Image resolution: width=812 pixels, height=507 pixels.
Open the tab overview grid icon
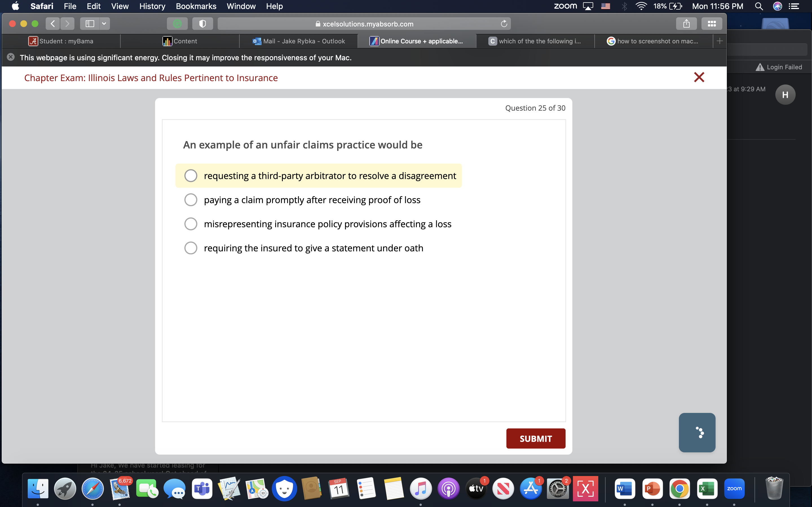click(711, 23)
